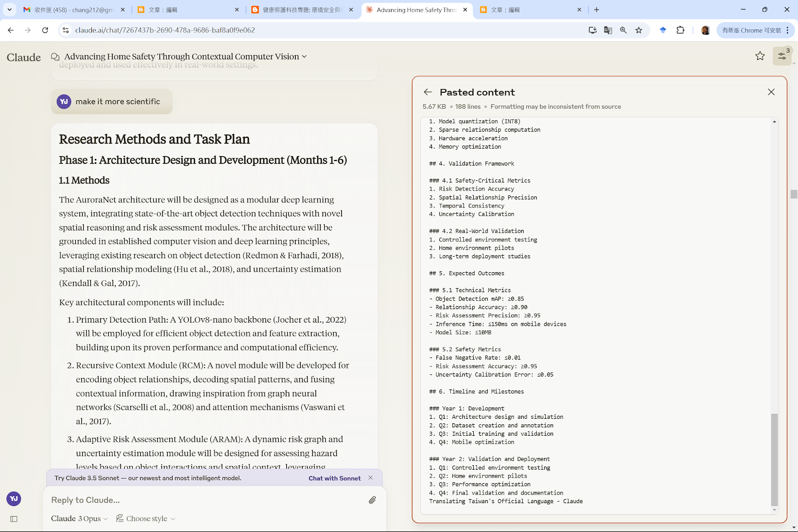Bookmark this page with the star icon
The height and width of the screenshot is (532, 798).
pyautogui.click(x=639, y=30)
